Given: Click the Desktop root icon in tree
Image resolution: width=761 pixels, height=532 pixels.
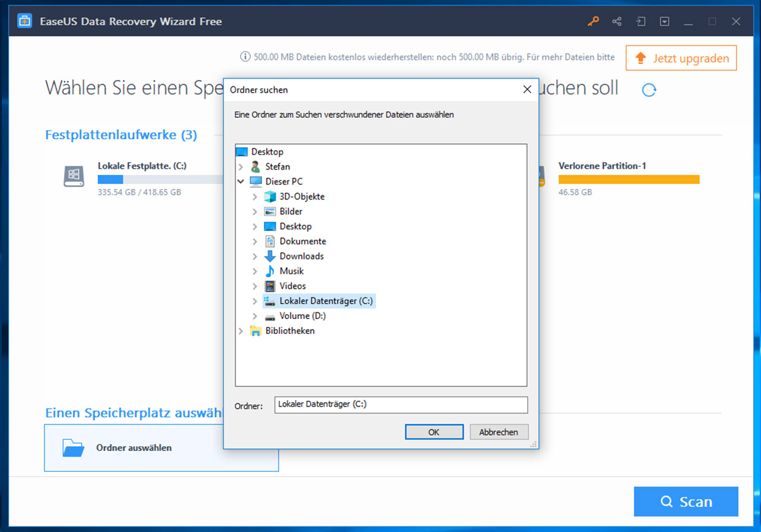Looking at the screenshot, I should (242, 152).
